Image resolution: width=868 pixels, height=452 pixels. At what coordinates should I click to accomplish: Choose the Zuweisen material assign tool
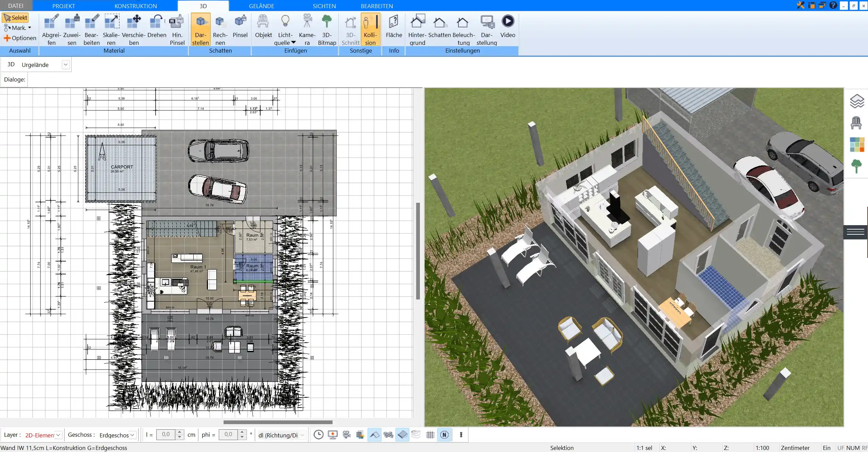[72, 30]
